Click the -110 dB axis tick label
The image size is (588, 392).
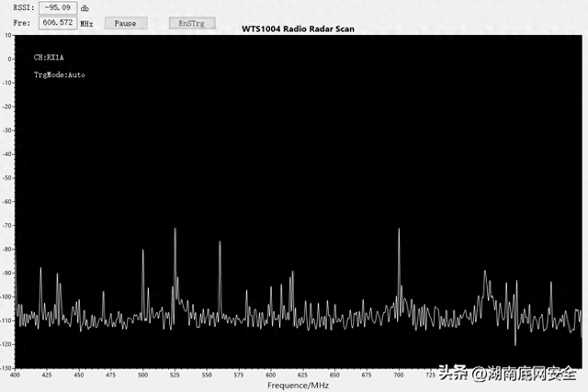click(x=6, y=320)
